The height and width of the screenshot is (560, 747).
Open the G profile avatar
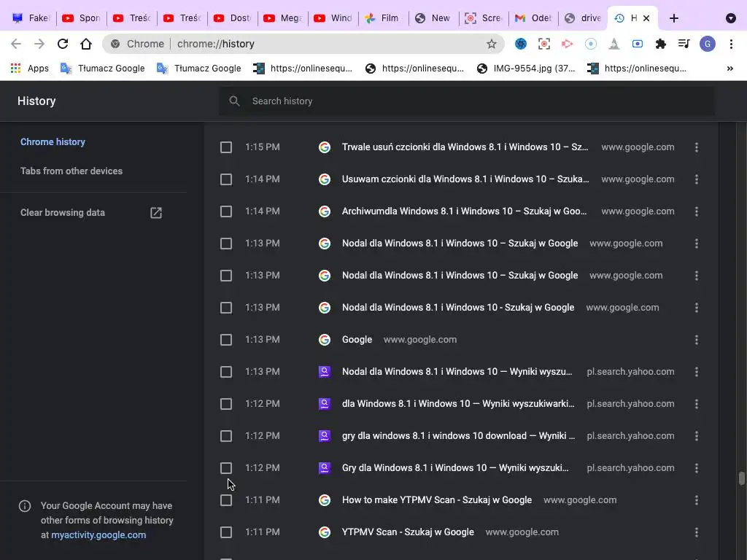[708, 44]
